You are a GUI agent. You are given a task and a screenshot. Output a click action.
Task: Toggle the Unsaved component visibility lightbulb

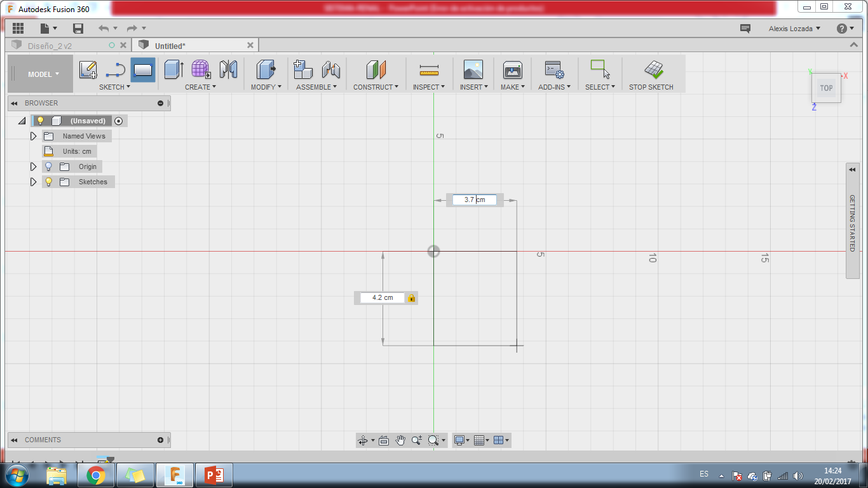tap(40, 121)
